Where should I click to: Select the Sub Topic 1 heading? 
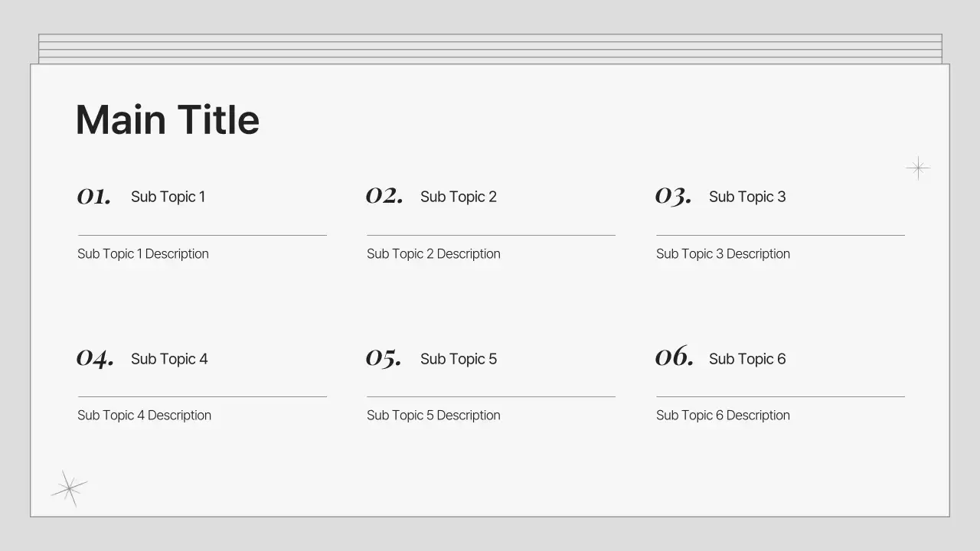pyautogui.click(x=168, y=197)
